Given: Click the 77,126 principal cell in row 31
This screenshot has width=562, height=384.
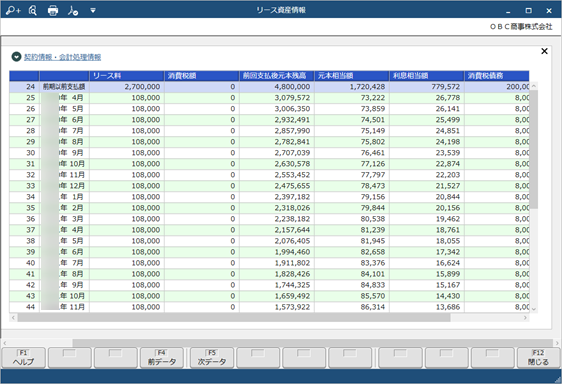Looking at the screenshot, I should 352,164.
